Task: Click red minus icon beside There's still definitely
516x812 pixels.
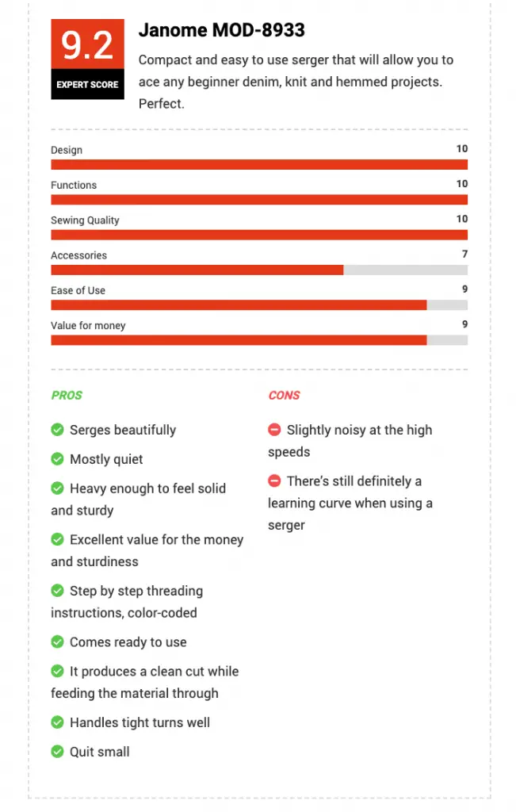Action: (x=274, y=481)
